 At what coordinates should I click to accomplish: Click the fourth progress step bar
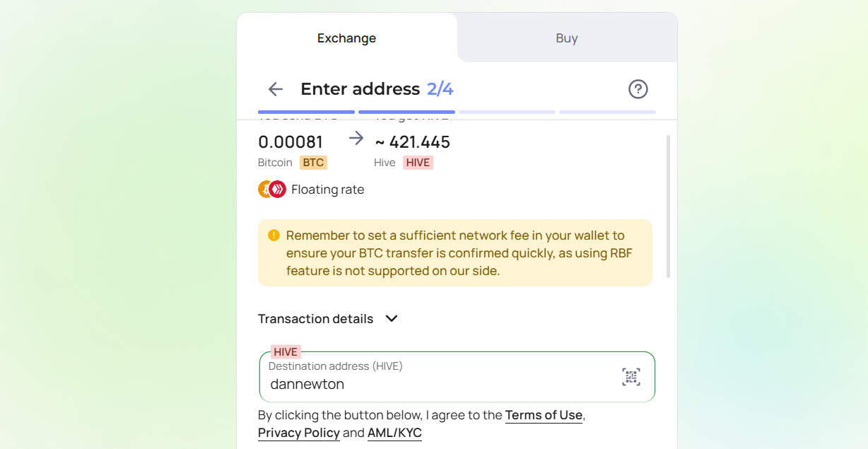(x=607, y=112)
